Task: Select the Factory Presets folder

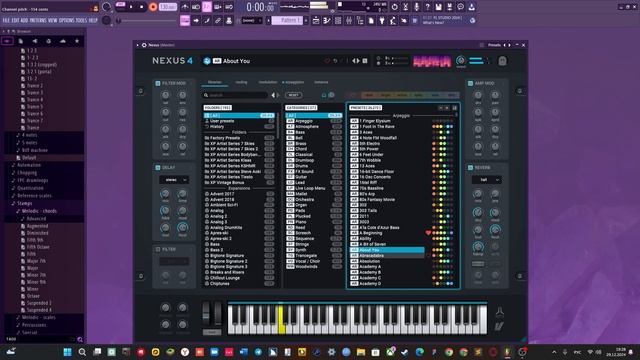Action: point(239,138)
